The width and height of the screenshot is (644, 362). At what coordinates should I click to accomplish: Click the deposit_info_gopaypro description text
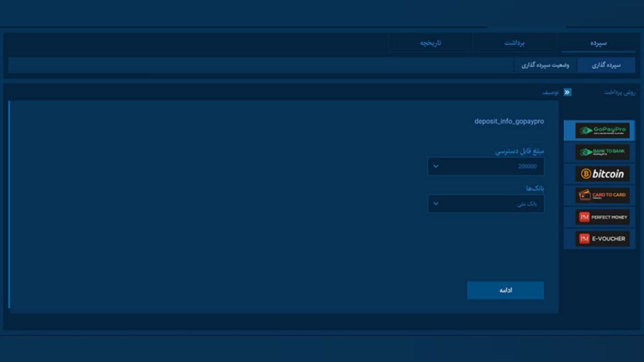click(x=509, y=121)
